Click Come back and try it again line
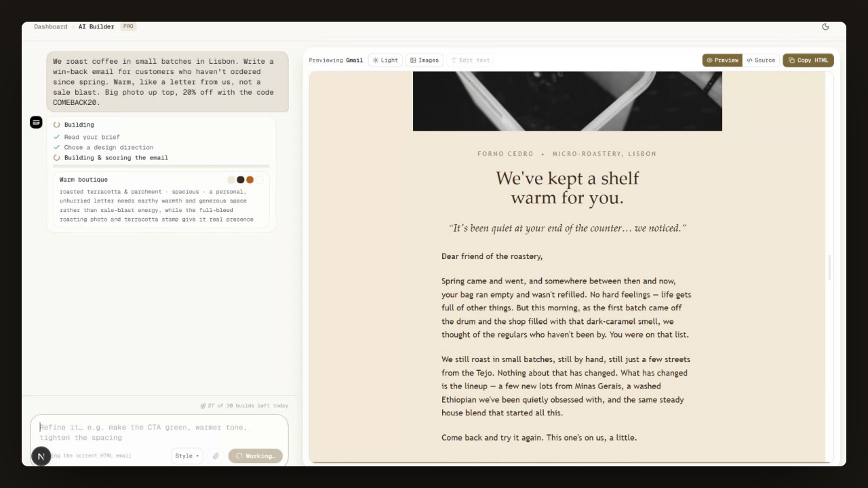 point(539,437)
